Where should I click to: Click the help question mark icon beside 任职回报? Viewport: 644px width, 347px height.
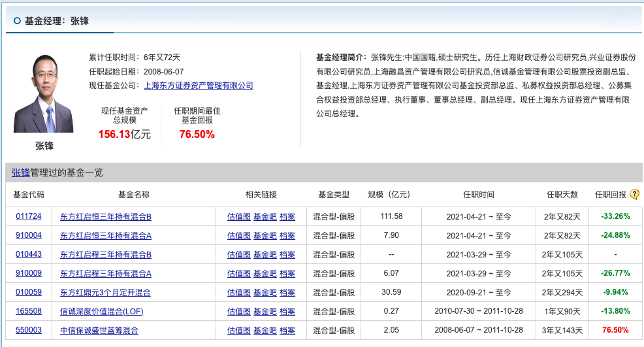click(634, 195)
